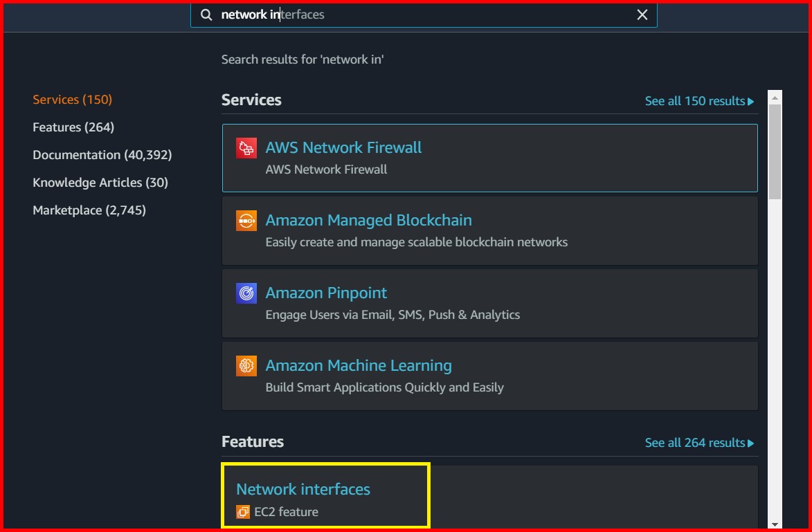This screenshot has width=812, height=532.
Task: Click See all 150 results link
Action: (694, 100)
